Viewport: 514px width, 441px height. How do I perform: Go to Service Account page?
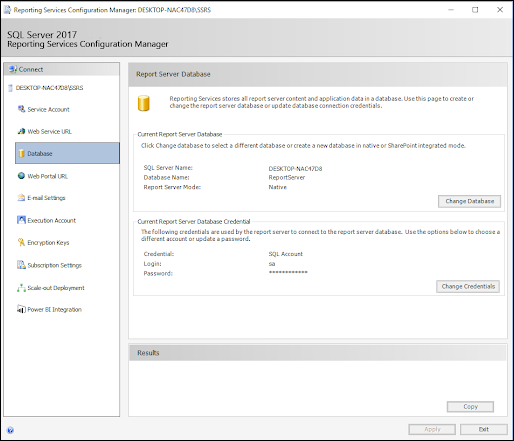click(x=48, y=109)
